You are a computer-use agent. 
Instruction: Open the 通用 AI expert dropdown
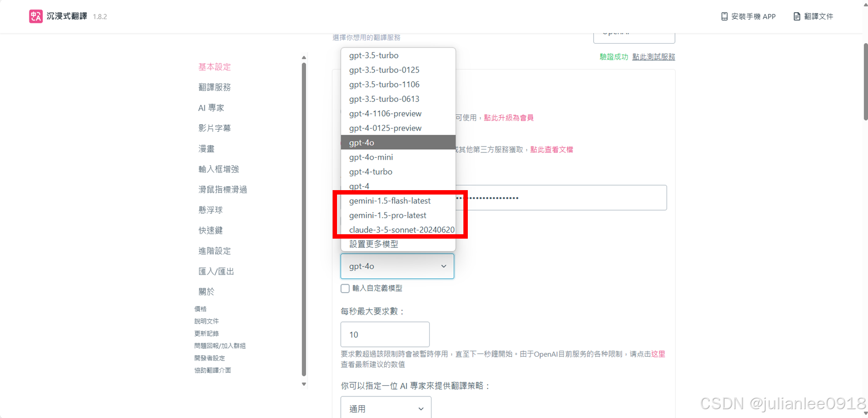click(386, 408)
